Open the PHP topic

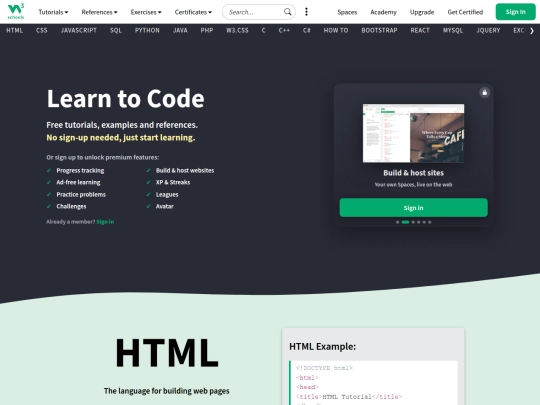(207, 30)
